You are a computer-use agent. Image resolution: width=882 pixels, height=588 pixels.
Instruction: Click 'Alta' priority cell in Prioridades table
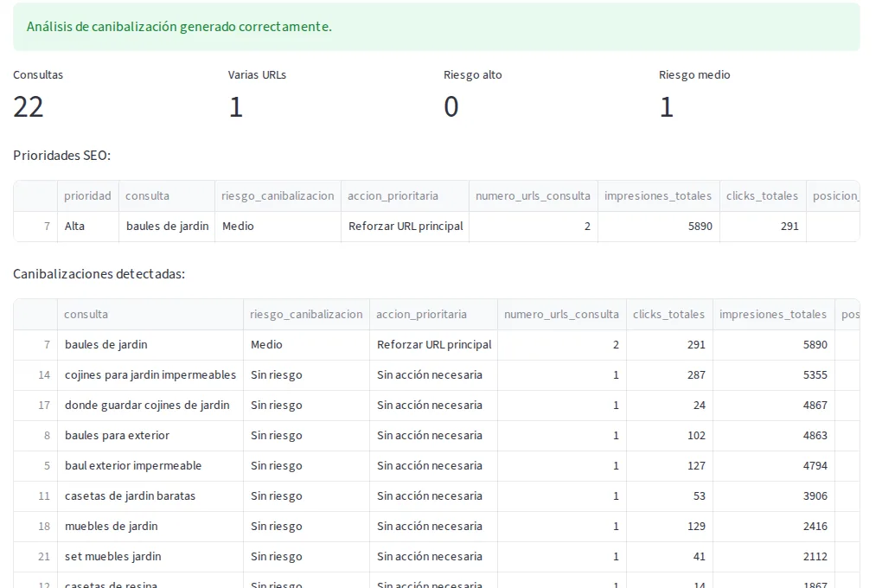87,227
